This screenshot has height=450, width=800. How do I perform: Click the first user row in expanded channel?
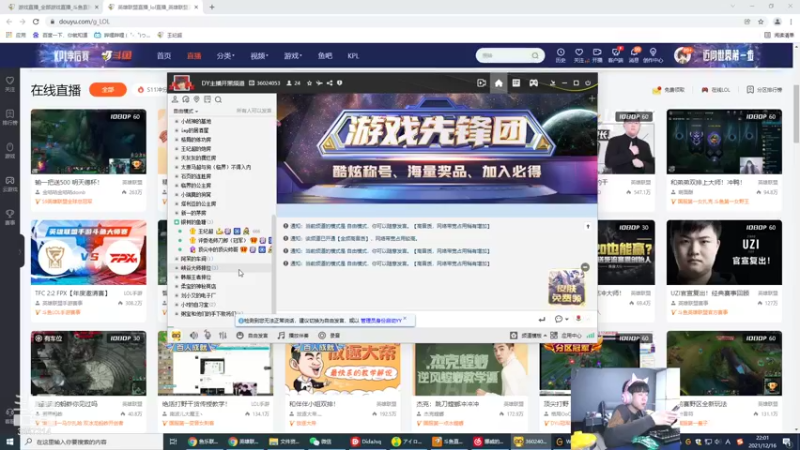pyautogui.click(x=222, y=232)
